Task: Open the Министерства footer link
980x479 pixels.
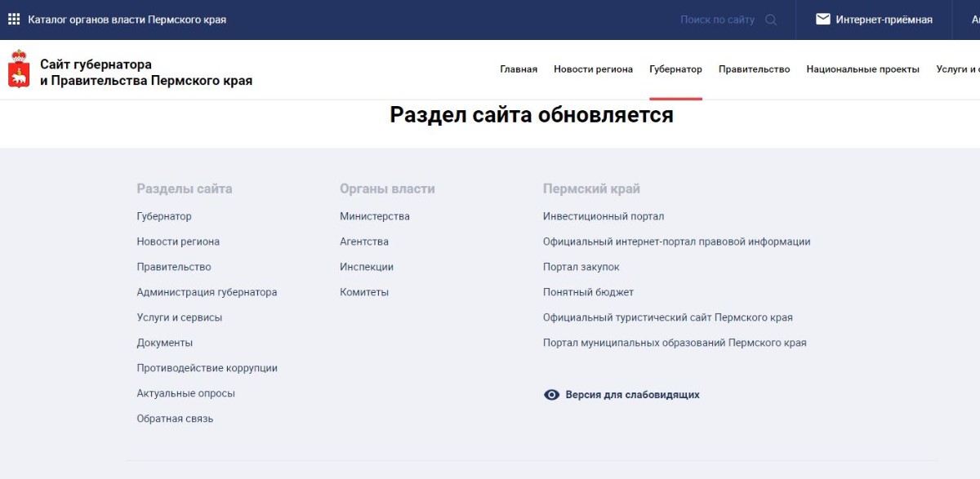Action: point(375,216)
